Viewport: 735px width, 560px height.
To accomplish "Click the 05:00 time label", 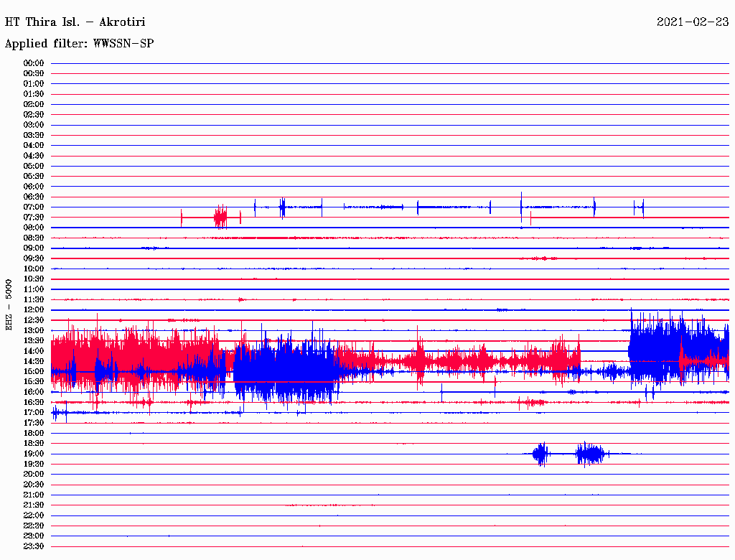I will click(x=34, y=166).
